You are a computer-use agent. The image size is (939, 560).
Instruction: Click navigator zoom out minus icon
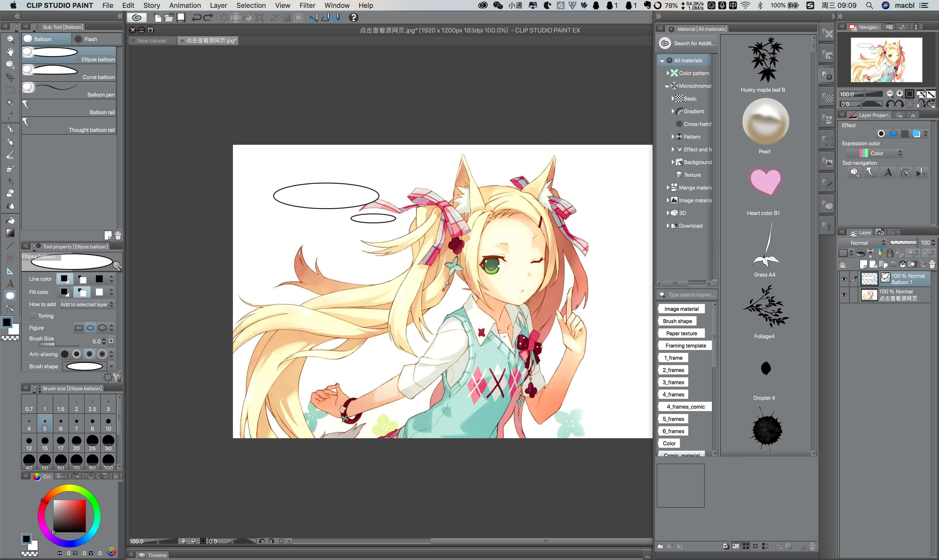890,94
